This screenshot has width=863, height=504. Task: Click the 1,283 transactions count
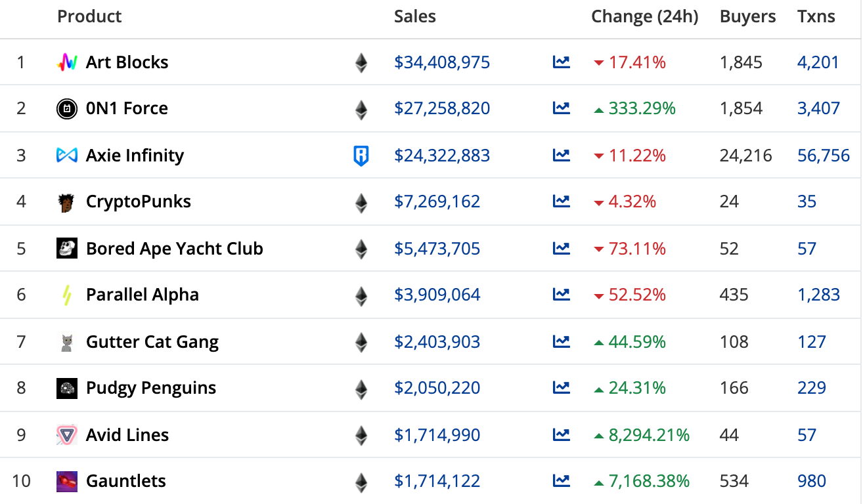tap(819, 295)
